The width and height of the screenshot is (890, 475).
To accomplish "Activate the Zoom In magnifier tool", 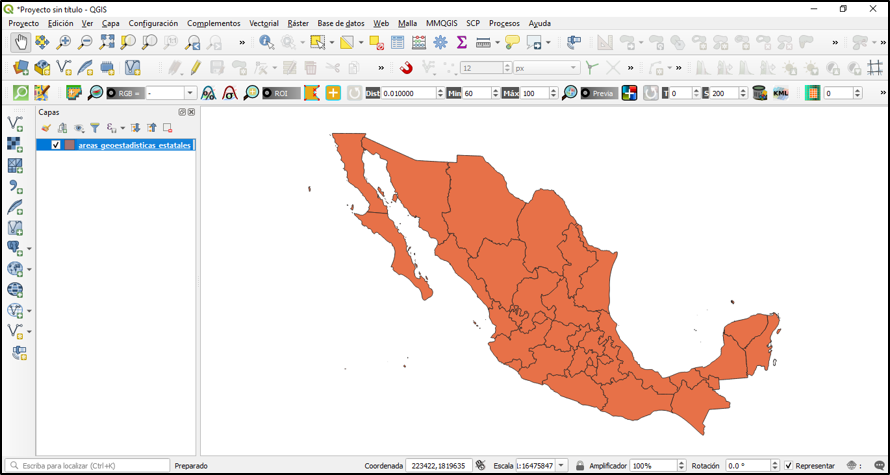I will [x=64, y=42].
